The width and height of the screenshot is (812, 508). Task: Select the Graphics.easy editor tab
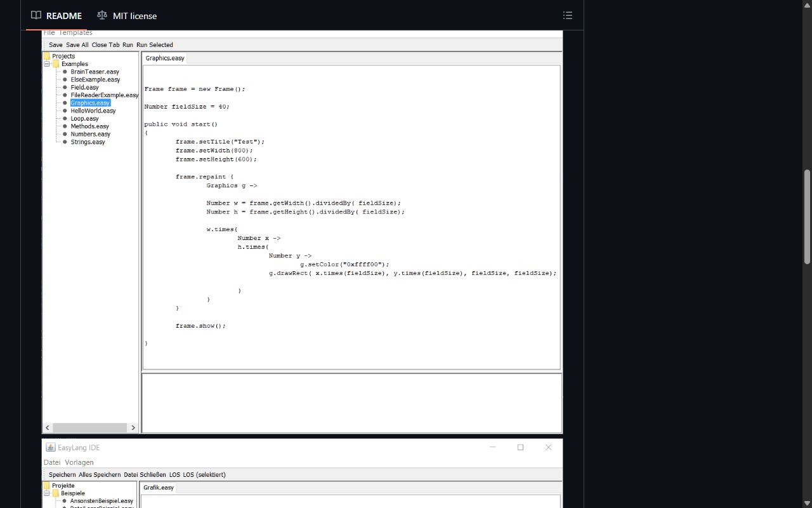pyautogui.click(x=165, y=58)
